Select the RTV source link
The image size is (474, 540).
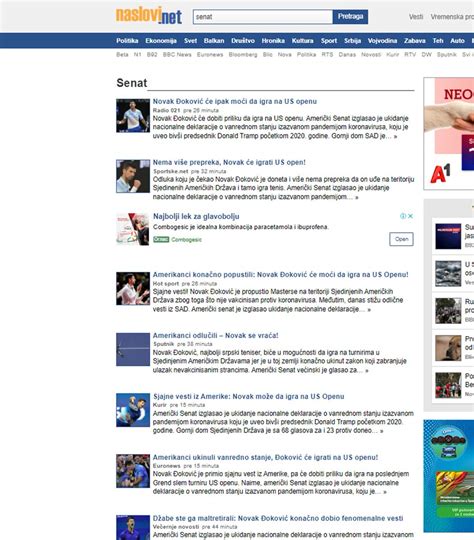coord(410,54)
